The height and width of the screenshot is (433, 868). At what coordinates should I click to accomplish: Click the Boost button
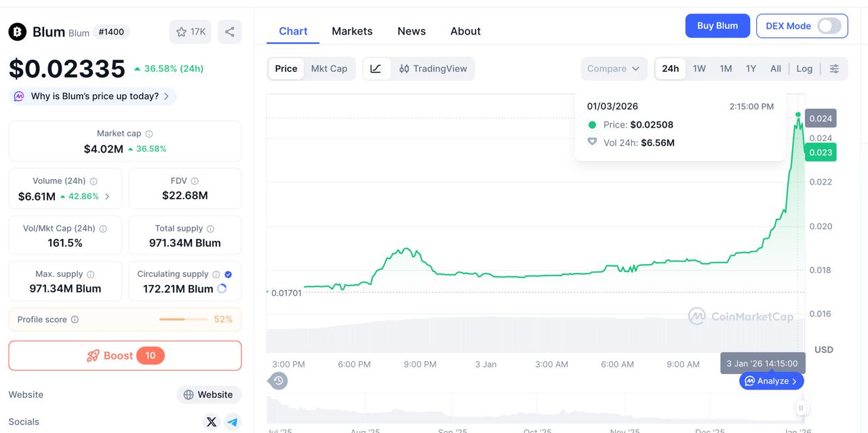(125, 356)
